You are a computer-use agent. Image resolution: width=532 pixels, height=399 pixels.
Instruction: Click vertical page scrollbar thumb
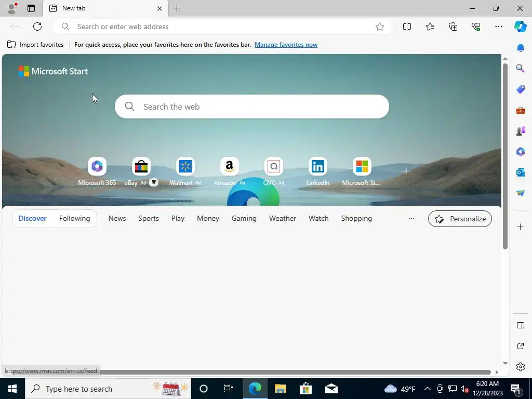point(505,156)
